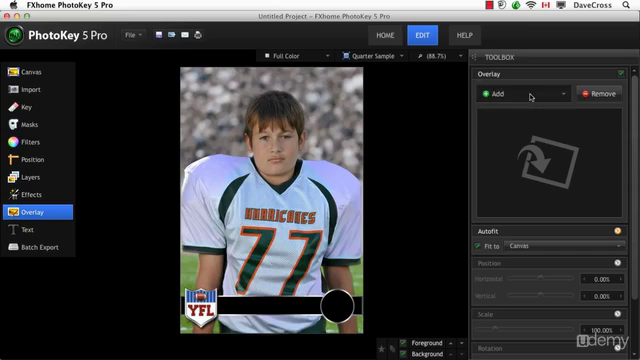Open the Filters section
This screenshot has width=640, height=360.
point(38,142)
